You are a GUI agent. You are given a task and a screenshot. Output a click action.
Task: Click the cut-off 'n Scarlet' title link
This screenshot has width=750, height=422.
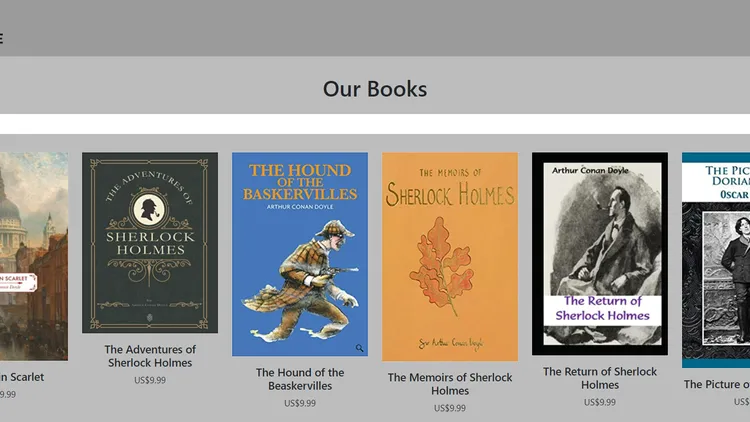22,377
